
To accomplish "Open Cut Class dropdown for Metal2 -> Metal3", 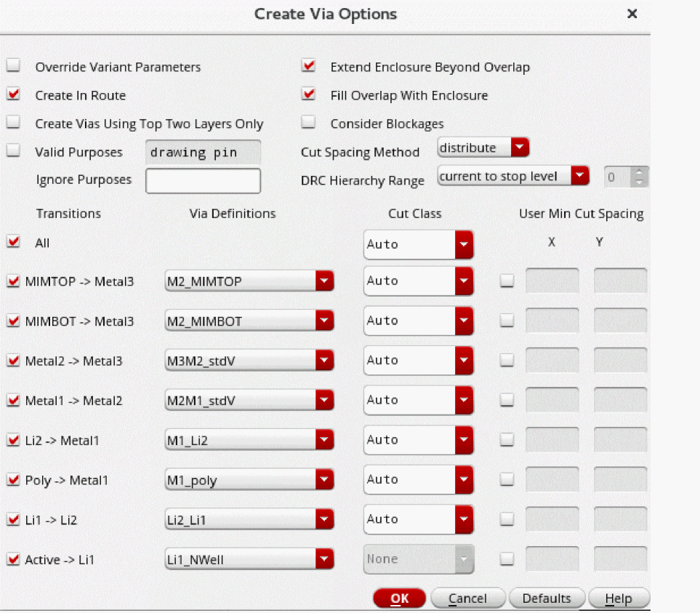I will point(418,360).
